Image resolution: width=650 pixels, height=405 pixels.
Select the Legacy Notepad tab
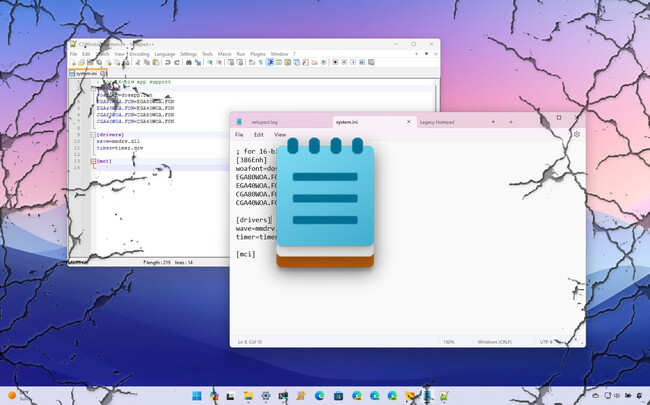[x=439, y=122]
